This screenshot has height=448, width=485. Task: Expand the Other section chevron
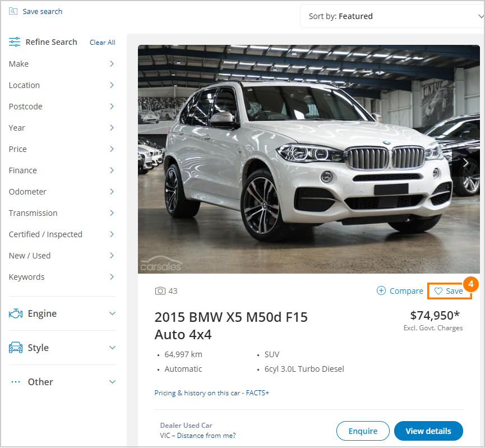pyautogui.click(x=112, y=382)
